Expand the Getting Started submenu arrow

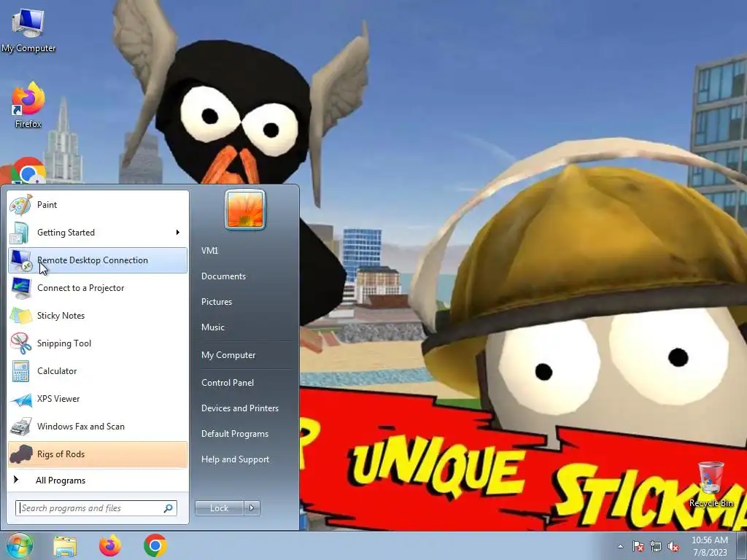(178, 233)
